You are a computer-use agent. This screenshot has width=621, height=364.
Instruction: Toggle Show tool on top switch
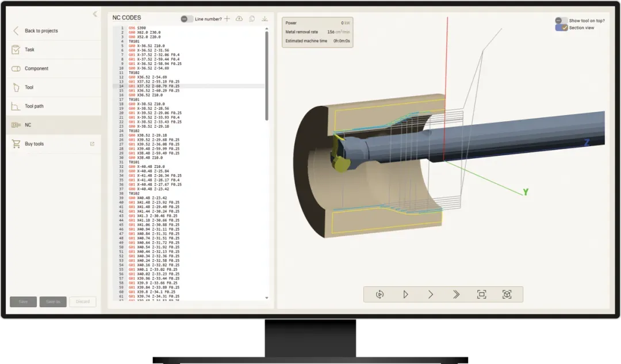tap(561, 21)
